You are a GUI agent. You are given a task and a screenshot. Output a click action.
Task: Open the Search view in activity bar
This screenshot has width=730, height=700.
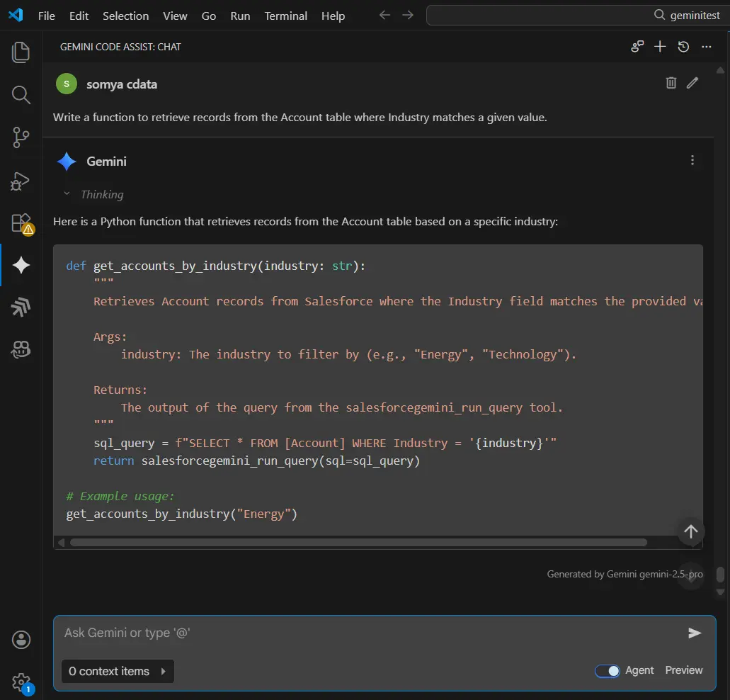(21, 95)
